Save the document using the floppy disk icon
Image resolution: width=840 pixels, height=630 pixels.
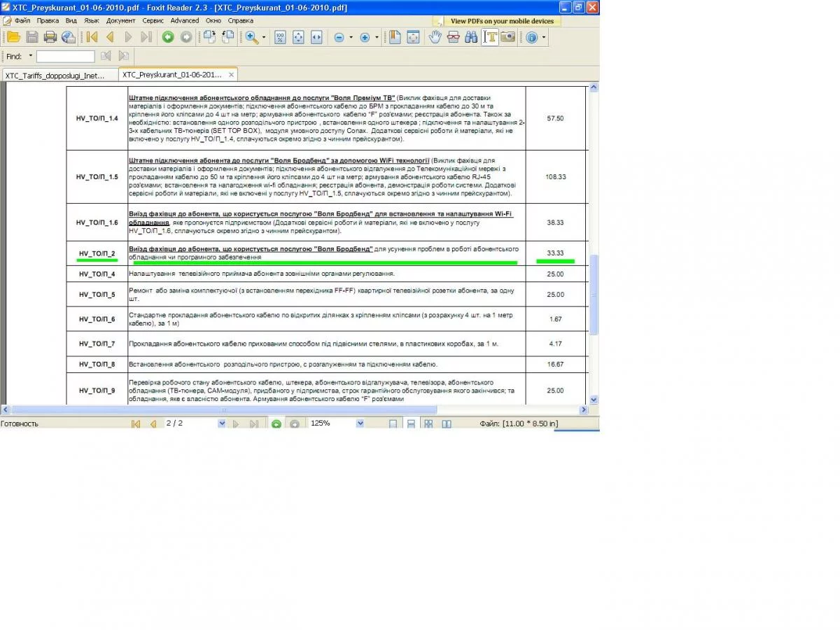click(31, 37)
